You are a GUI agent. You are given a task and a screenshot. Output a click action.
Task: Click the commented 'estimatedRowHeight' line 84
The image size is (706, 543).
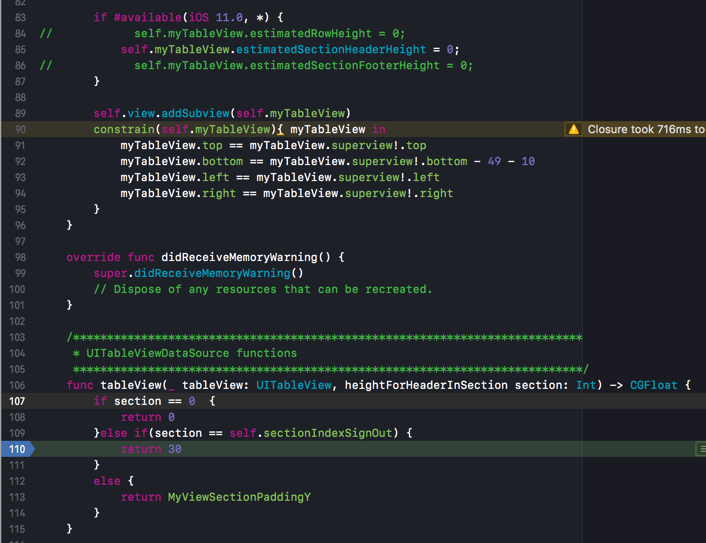[x=269, y=34]
